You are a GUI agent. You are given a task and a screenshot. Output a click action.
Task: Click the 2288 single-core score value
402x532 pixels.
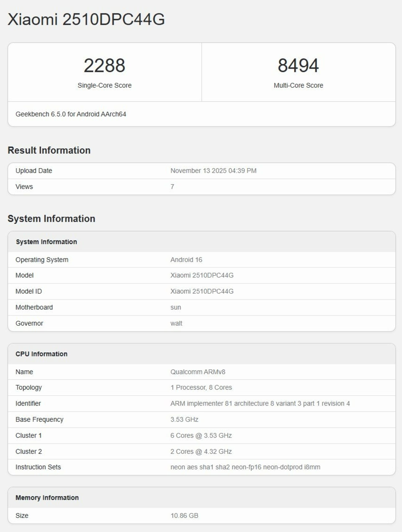click(x=104, y=65)
